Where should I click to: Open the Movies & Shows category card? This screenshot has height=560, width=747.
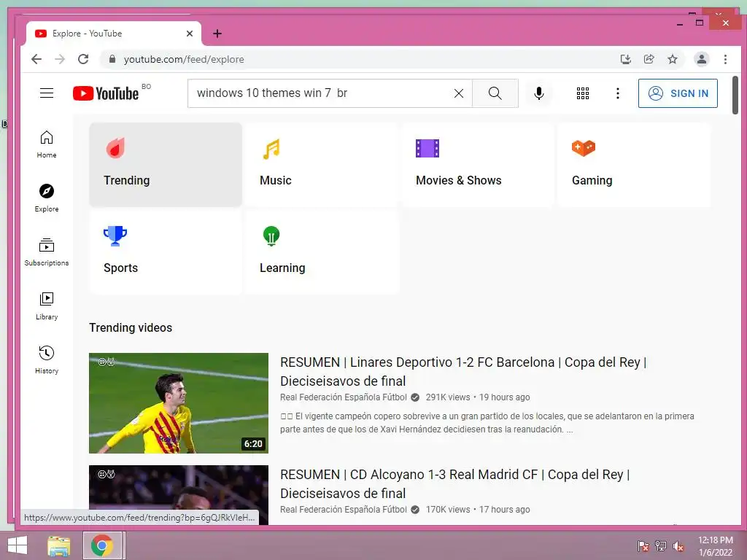[x=478, y=165]
